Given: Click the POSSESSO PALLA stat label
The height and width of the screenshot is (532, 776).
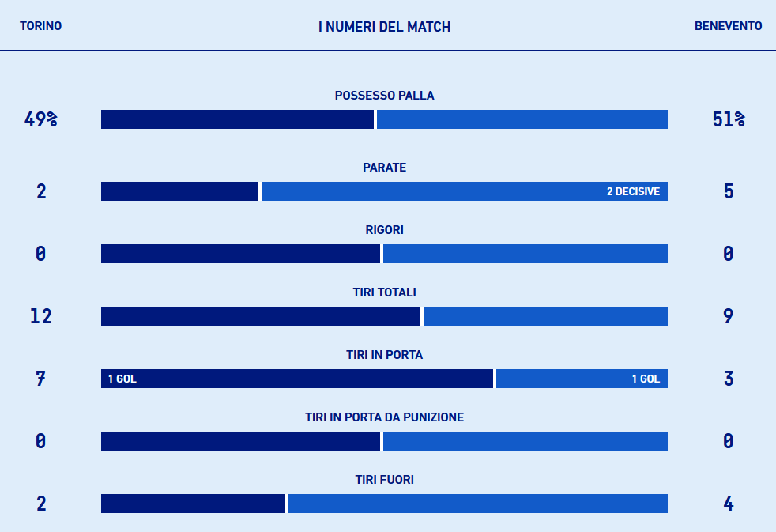Looking at the screenshot, I should [384, 96].
